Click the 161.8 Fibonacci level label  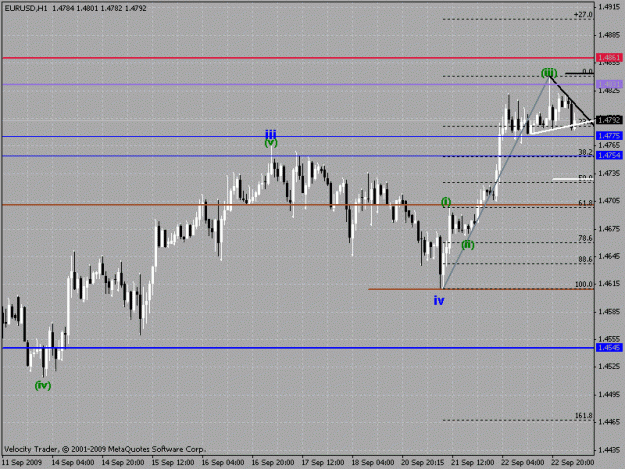(584, 416)
